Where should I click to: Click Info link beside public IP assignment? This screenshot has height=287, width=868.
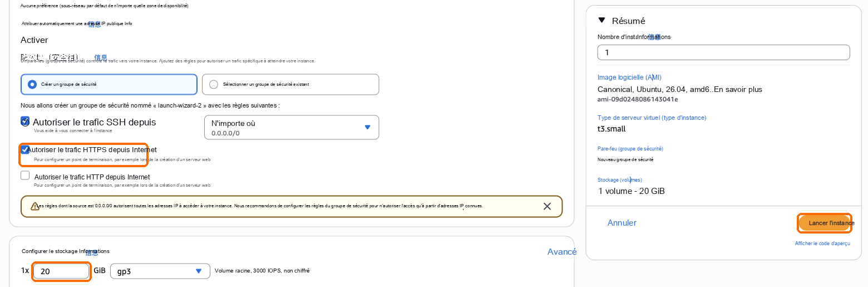point(95,24)
